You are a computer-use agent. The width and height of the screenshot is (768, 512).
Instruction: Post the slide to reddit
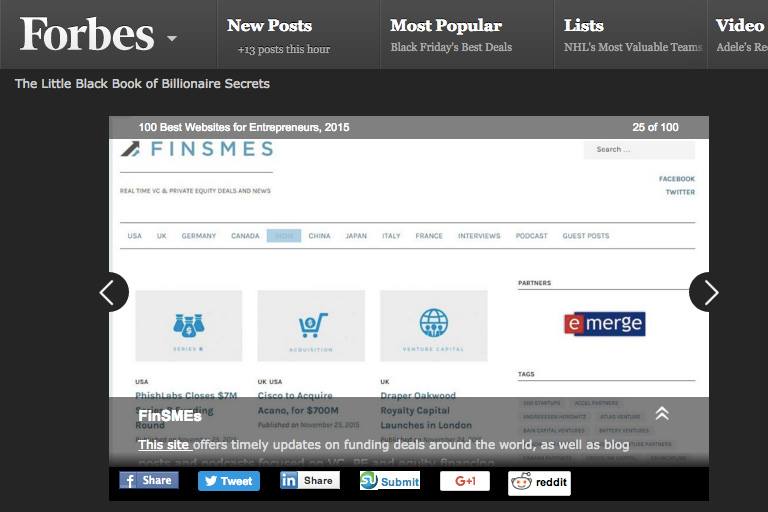[x=539, y=483]
